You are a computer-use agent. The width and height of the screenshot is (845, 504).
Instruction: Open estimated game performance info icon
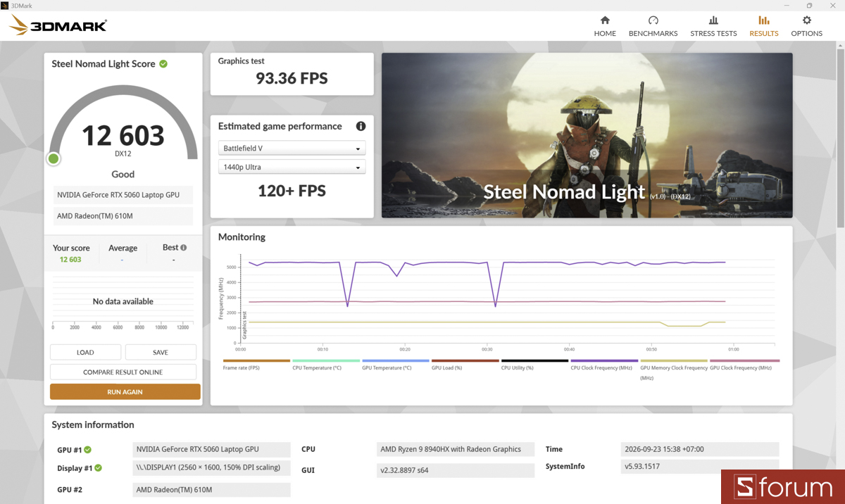pos(361,126)
